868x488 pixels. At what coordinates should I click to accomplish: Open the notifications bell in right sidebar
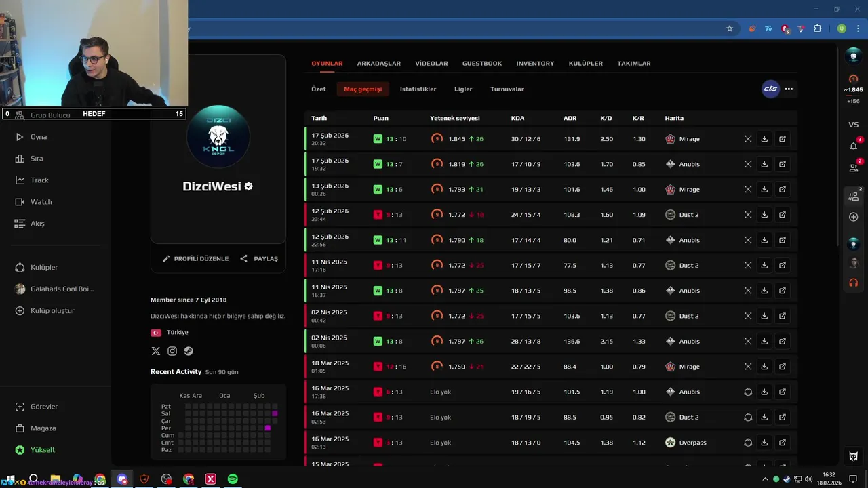coord(854,146)
